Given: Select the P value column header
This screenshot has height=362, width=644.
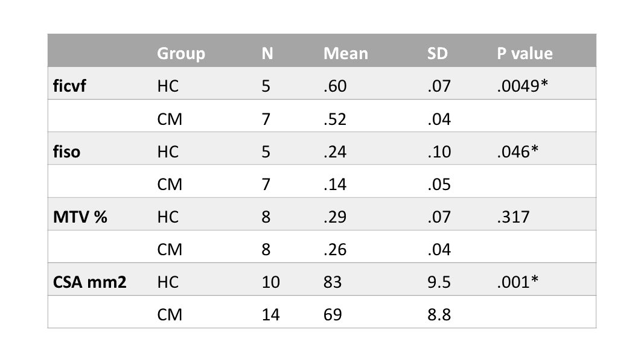Looking at the screenshot, I should (x=524, y=54).
